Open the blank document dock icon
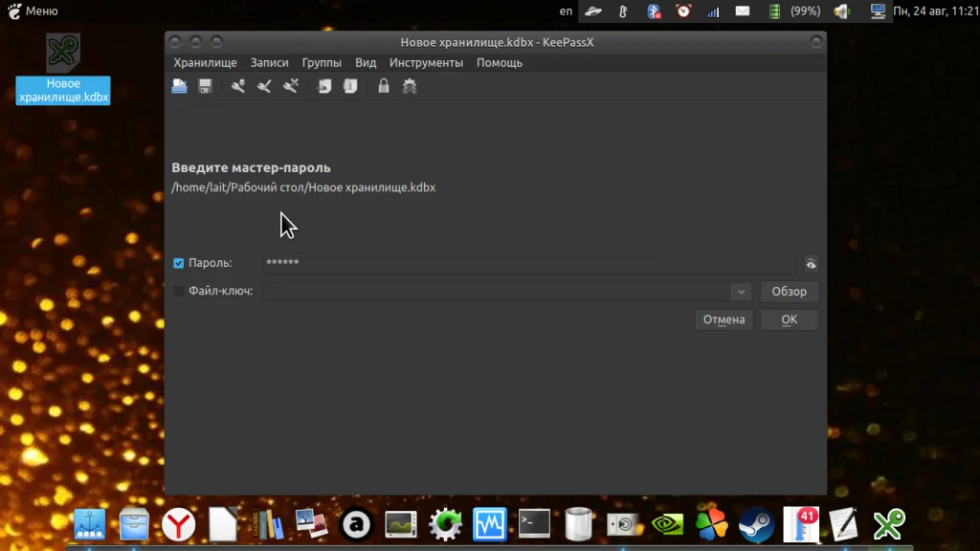 point(223,524)
